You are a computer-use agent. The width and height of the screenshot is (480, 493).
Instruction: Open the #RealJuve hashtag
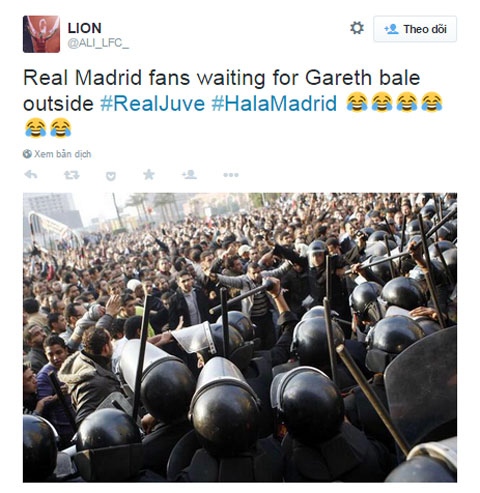[152, 103]
